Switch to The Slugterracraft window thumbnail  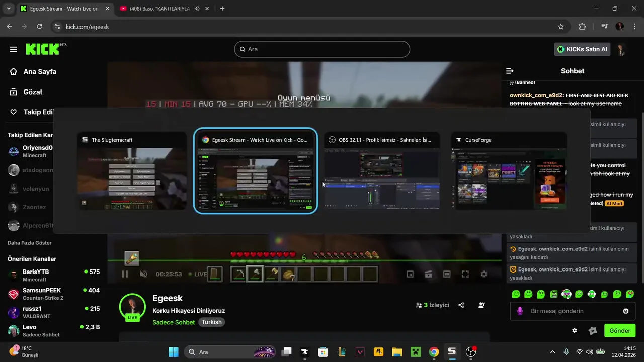[x=132, y=171]
